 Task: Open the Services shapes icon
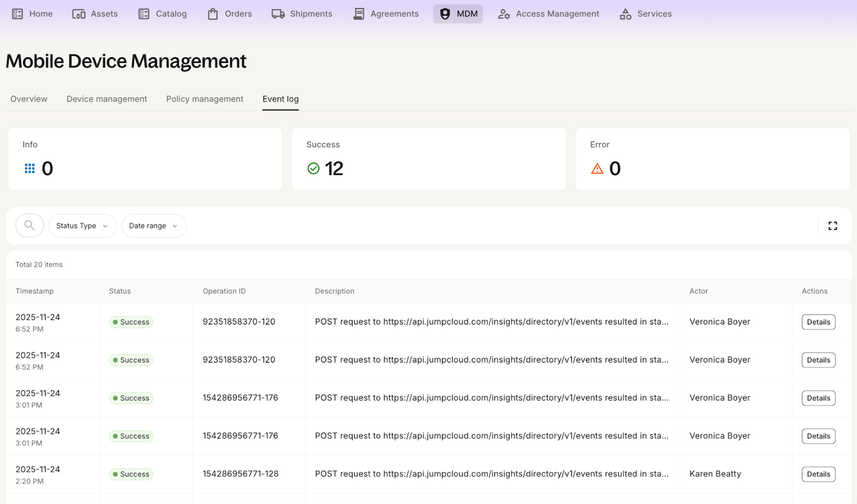pos(625,14)
